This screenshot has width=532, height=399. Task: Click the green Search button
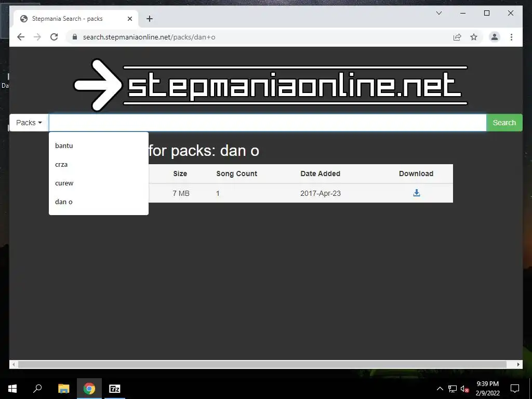pyautogui.click(x=504, y=123)
